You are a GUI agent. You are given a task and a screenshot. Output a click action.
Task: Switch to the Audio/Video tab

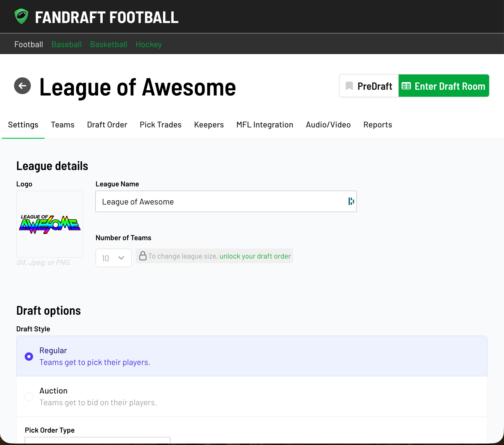[328, 125]
